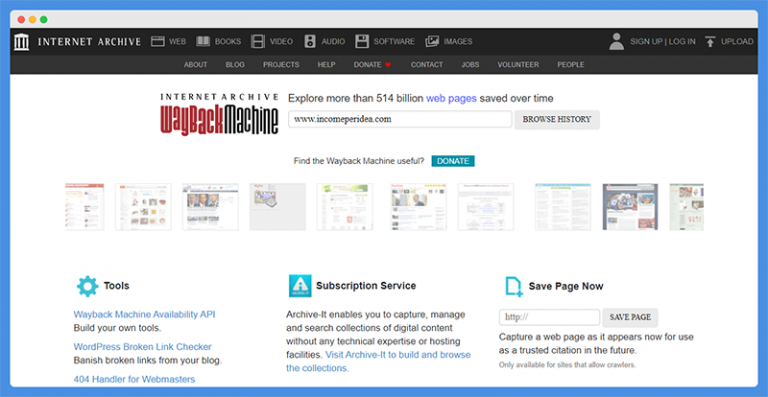Click the Save Page button
The image size is (768, 397).
pyautogui.click(x=630, y=317)
